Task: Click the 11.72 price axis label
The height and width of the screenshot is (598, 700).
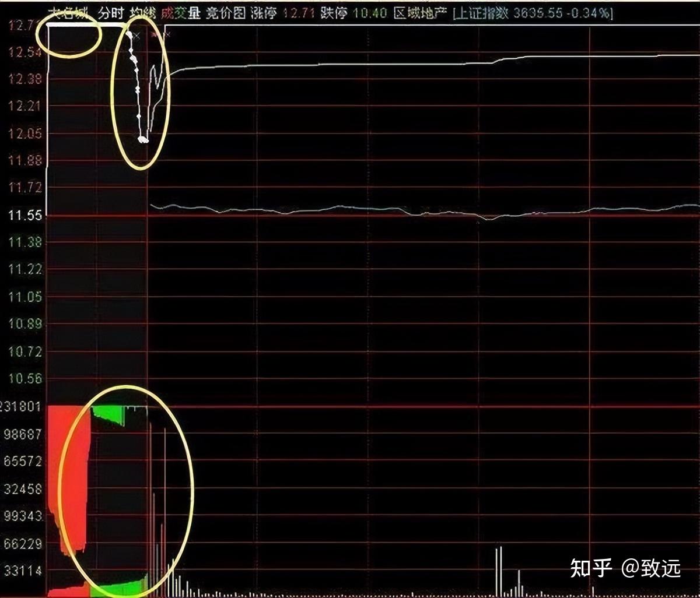Action: (x=24, y=187)
